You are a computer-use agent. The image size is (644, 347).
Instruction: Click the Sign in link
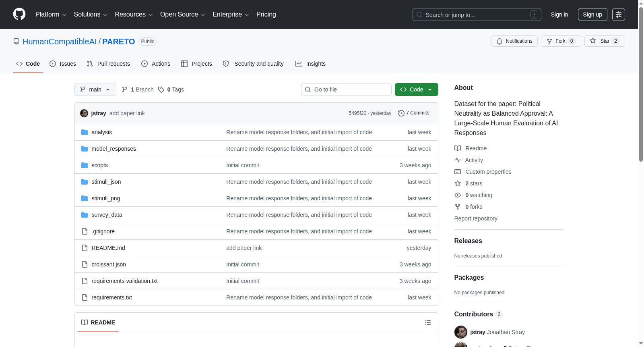(559, 15)
